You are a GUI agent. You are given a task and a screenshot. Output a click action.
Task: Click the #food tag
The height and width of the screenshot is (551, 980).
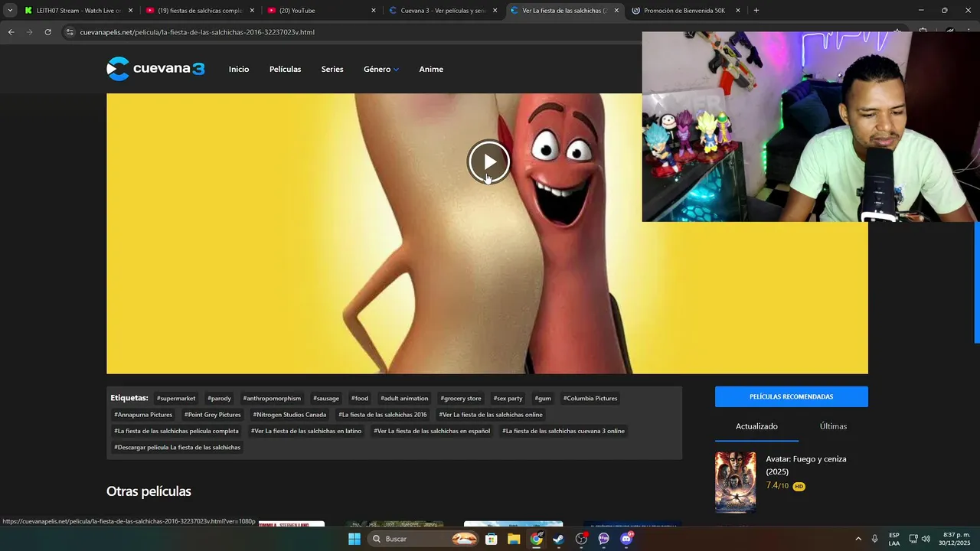pyautogui.click(x=360, y=398)
